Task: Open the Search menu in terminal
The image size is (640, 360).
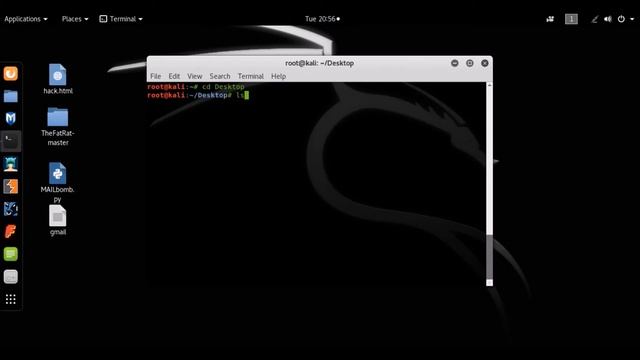Action: point(220,76)
